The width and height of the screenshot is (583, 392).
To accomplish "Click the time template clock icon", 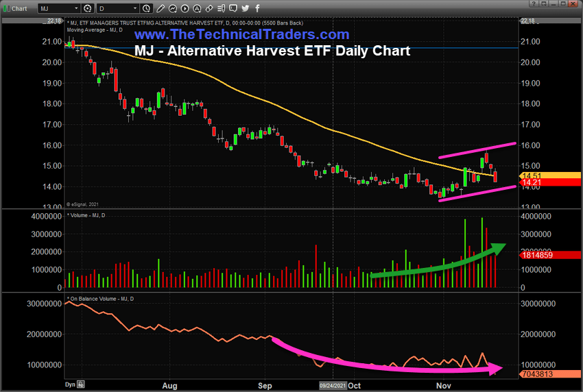I will pyautogui.click(x=147, y=8).
